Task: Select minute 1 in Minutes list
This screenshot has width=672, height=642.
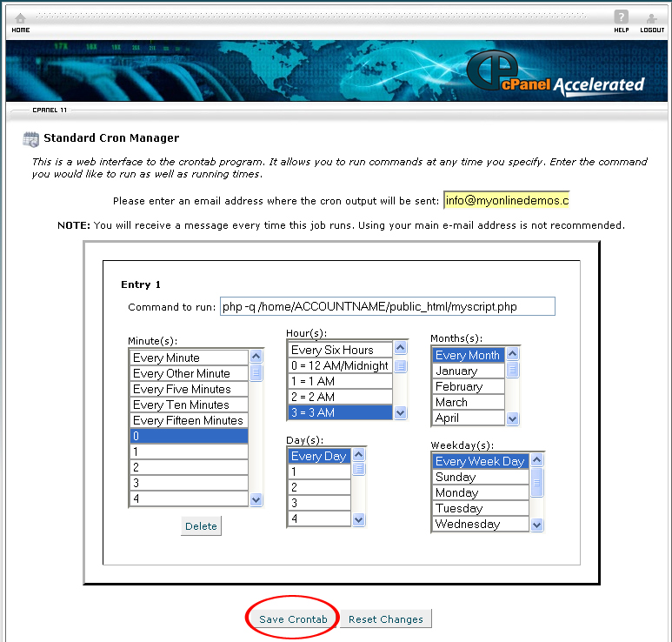Action: click(189, 451)
